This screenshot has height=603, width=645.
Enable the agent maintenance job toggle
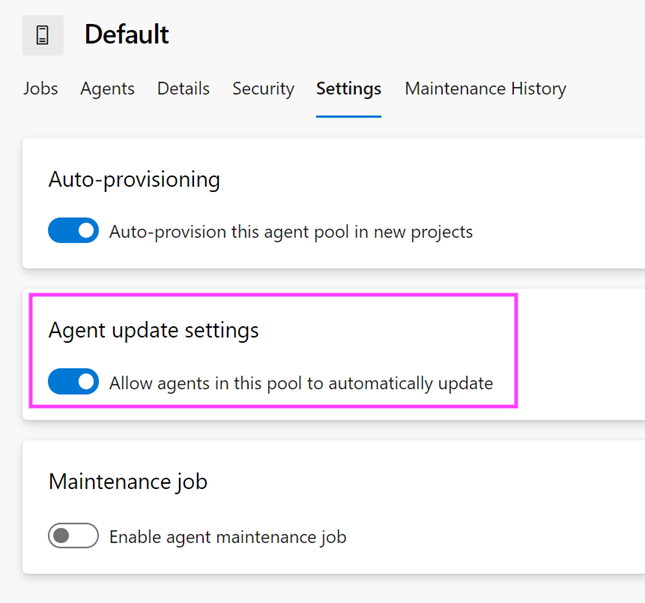(73, 536)
